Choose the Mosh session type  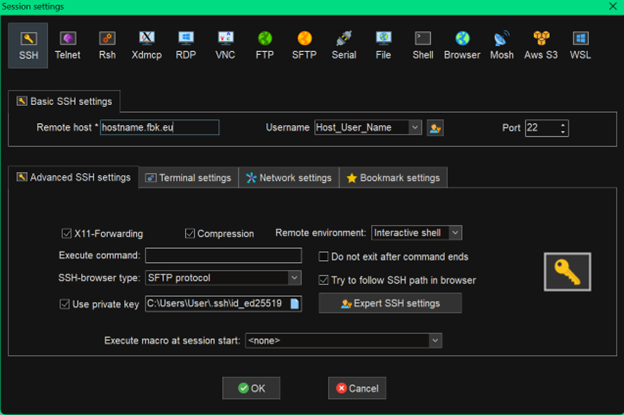[501, 45]
